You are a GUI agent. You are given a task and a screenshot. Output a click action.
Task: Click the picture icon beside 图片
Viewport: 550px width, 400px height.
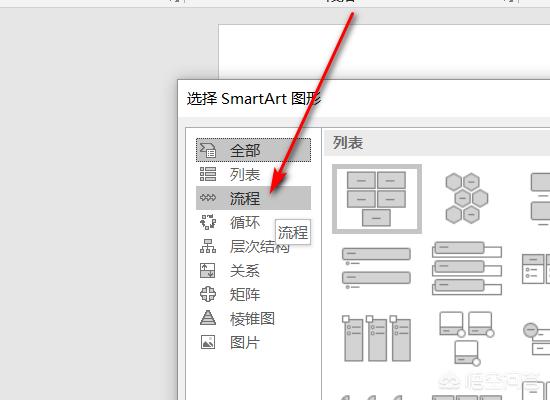coord(208,342)
